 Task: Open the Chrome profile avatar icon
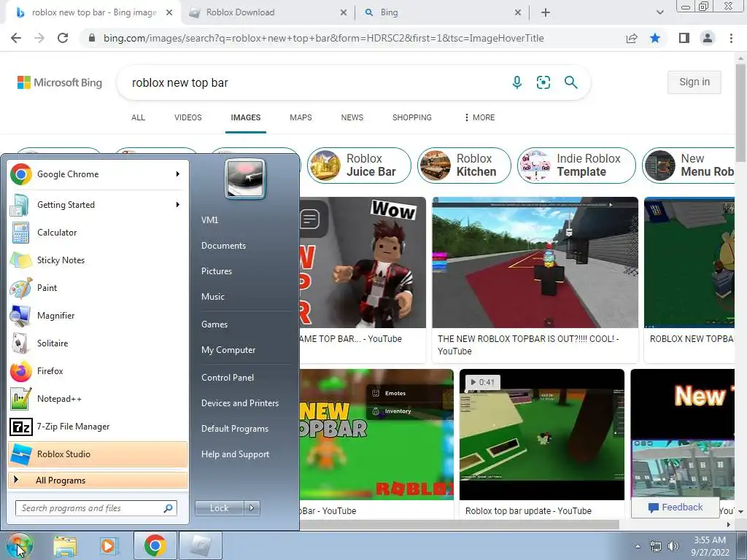tap(708, 38)
